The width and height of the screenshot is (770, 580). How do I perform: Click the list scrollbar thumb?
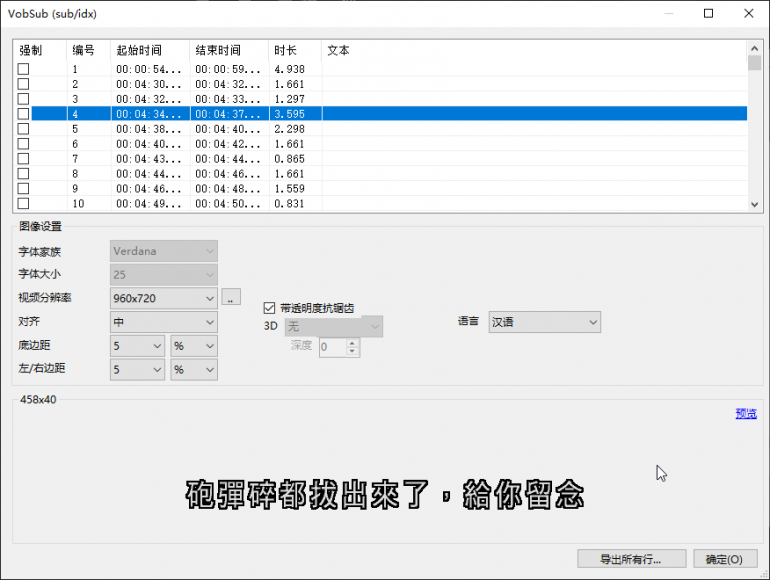tap(754, 63)
